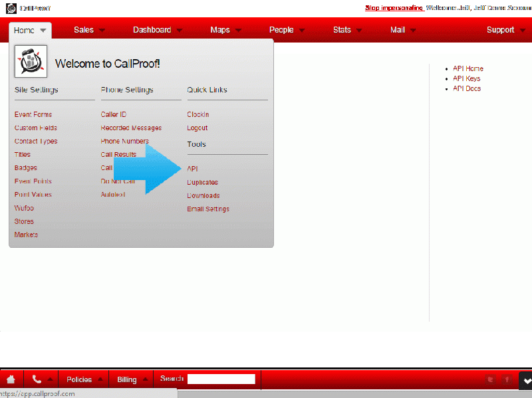Click the Stop Impersonating link
This screenshot has width=532, height=398.
coord(394,9)
